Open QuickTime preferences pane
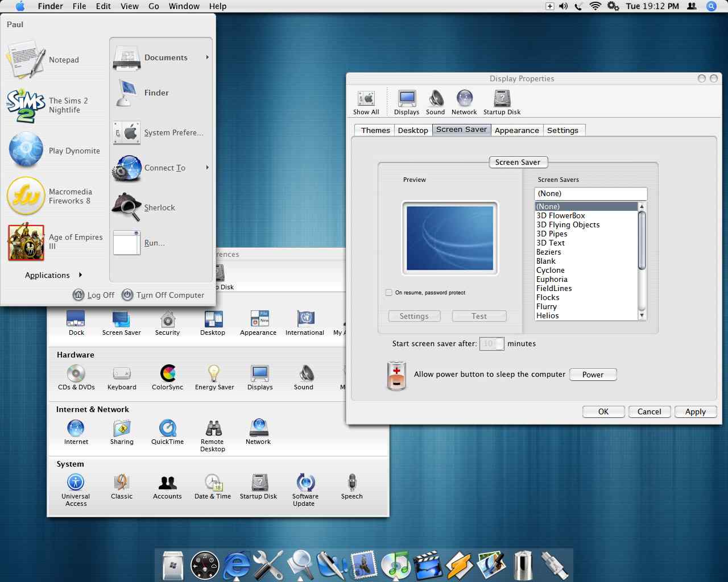The width and height of the screenshot is (728, 582). pyautogui.click(x=167, y=433)
